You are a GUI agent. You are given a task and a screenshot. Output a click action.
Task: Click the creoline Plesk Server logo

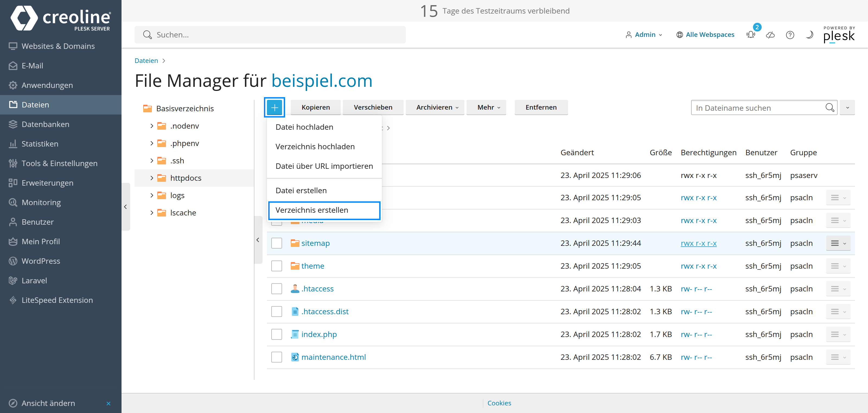coord(61,18)
